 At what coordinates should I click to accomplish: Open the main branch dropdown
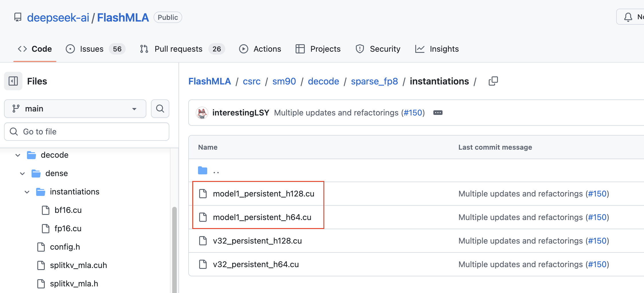(75, 109)
